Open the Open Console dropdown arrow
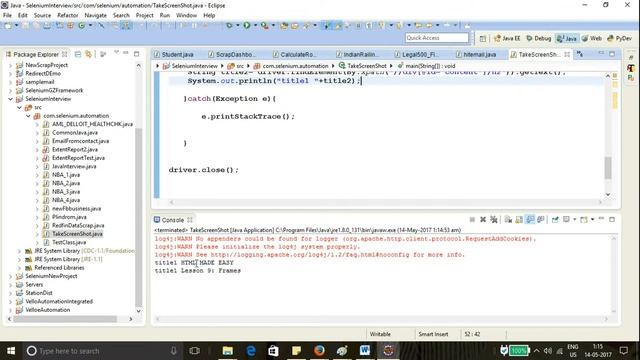 click(592, 220)
